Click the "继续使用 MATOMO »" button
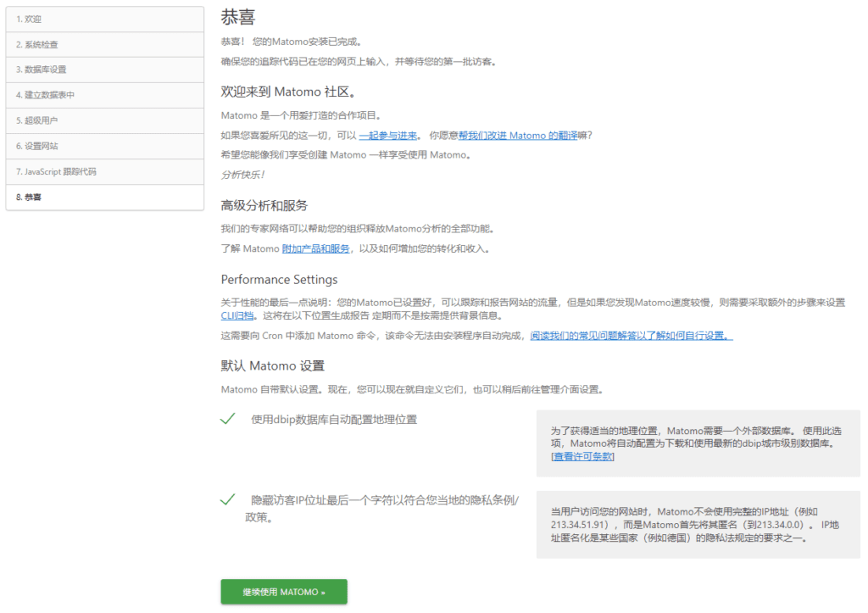Image resolution: width=868 pixels, height=613 pixels. [283, 592]
